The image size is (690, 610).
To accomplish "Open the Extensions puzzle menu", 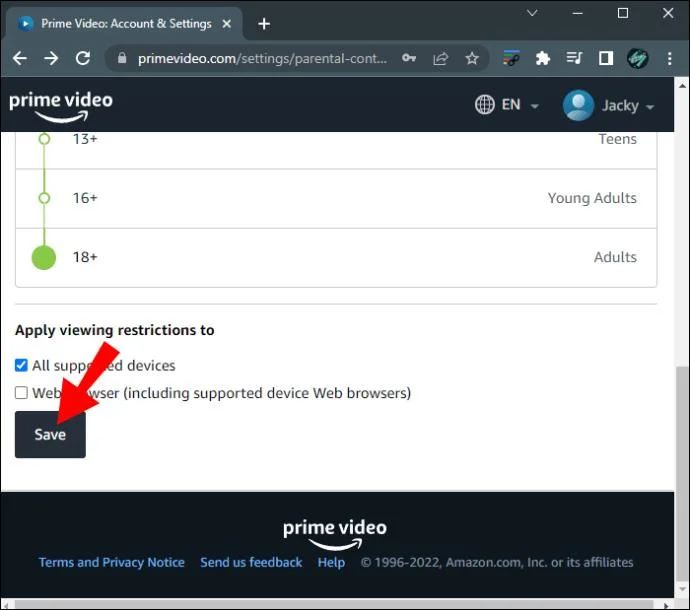I will click(542, 58).
